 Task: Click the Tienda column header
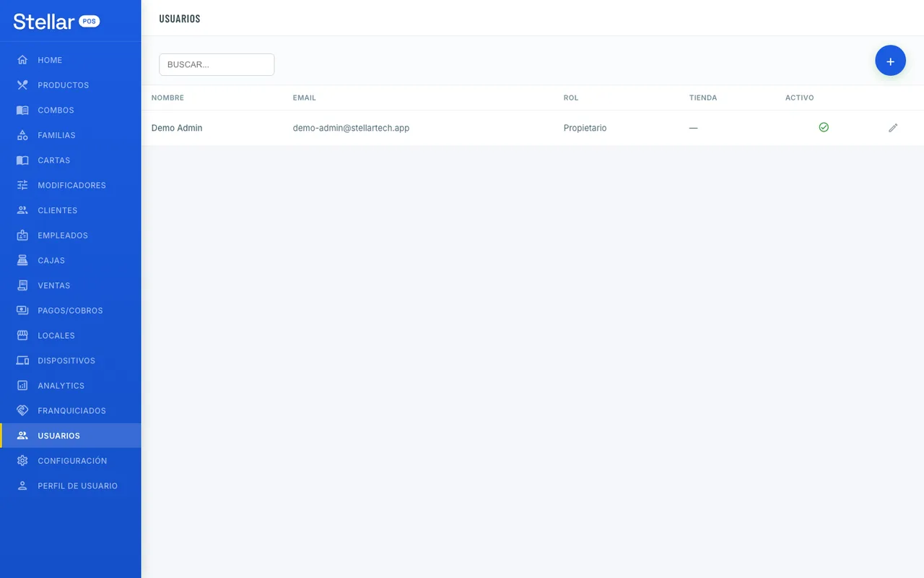(703, 98)
